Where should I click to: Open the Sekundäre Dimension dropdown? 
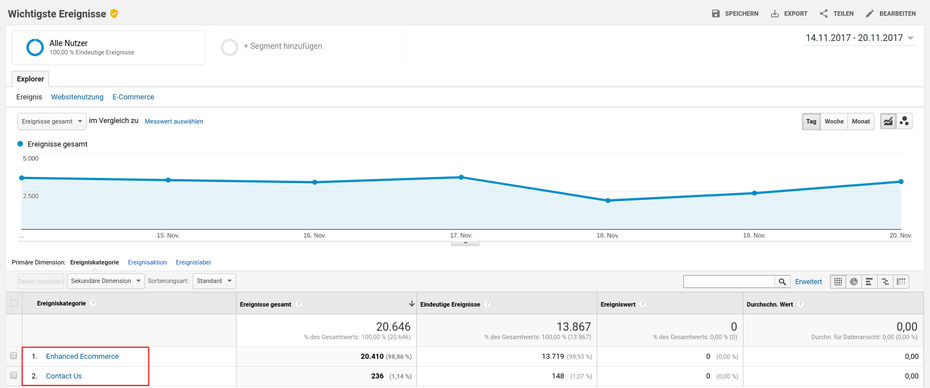click(x=106, y=281)
